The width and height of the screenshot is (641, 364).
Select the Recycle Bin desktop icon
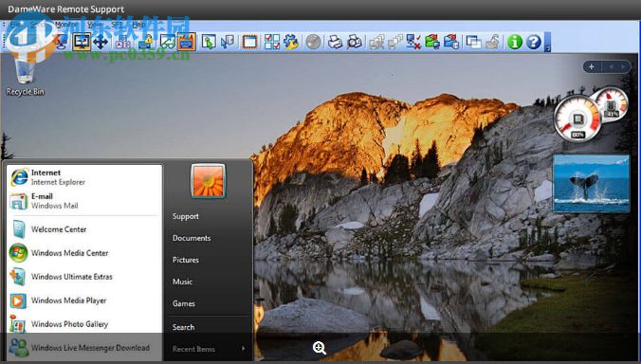(25, 77)
